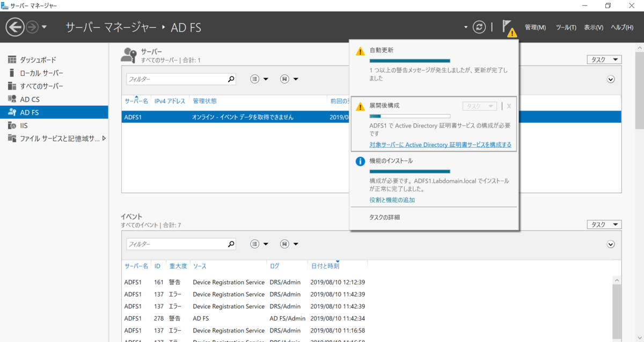Open タスクの詳細 in notification panel
The width and height of the screenshot is (644, 342).
pos(384,217)
